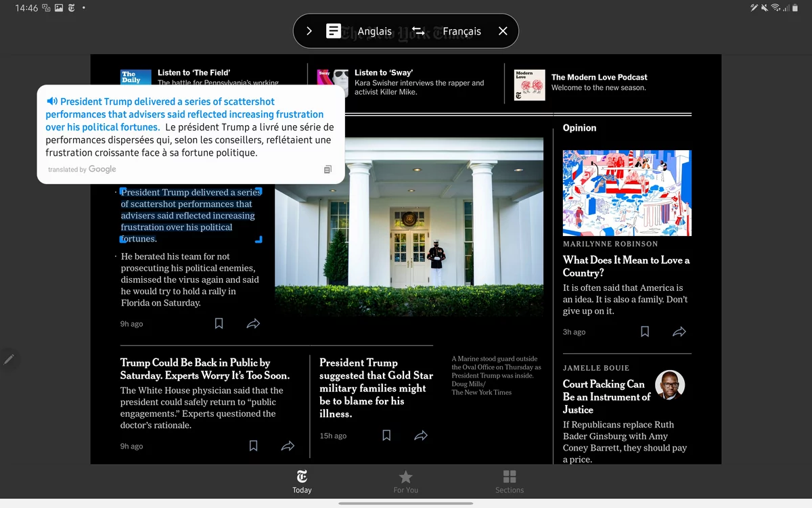Tap the '3h ago' timestamp

574,332
